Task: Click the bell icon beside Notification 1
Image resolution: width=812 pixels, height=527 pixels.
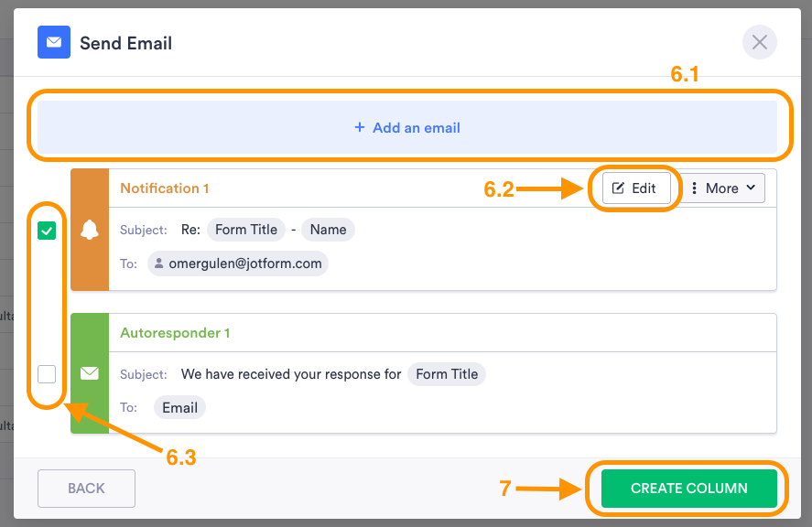Action: point(89,230)
